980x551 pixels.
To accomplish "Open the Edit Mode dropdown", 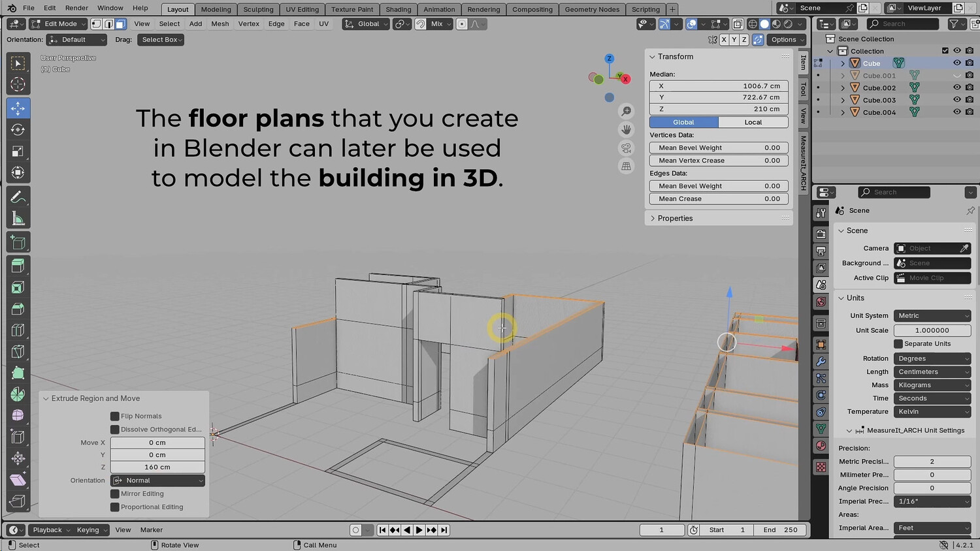I will (59, 24).
